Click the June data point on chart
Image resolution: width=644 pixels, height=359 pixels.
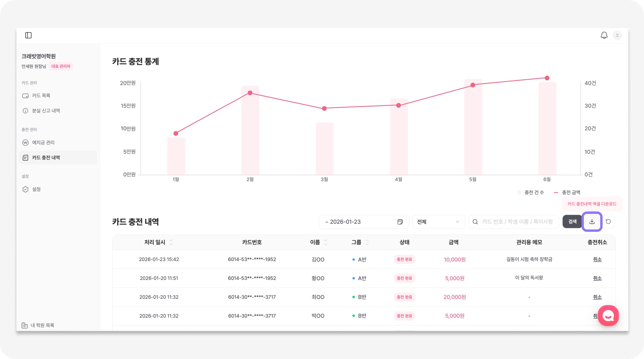tap(547, 78)
